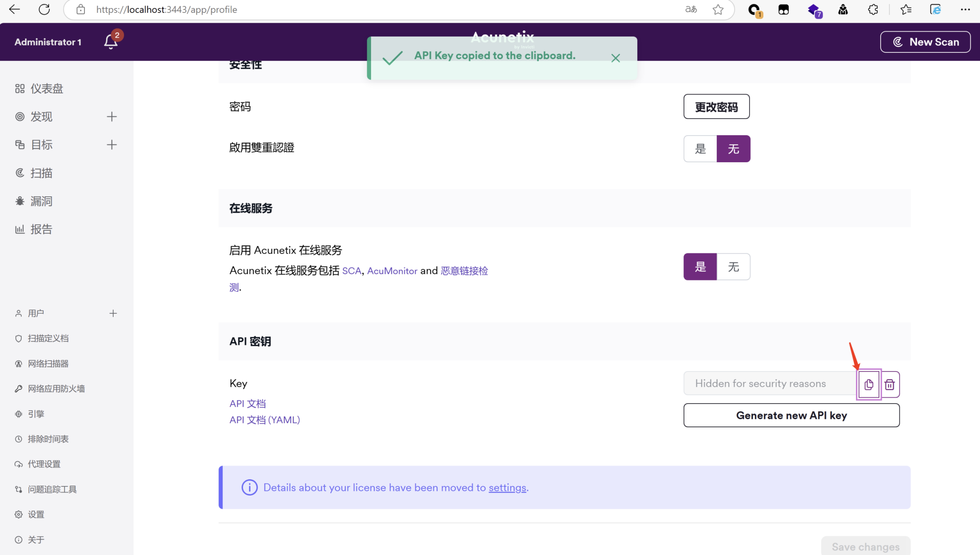Click the Generate new API key button
The width and height of the screenshot is (980, 555).
coord(791,415)
